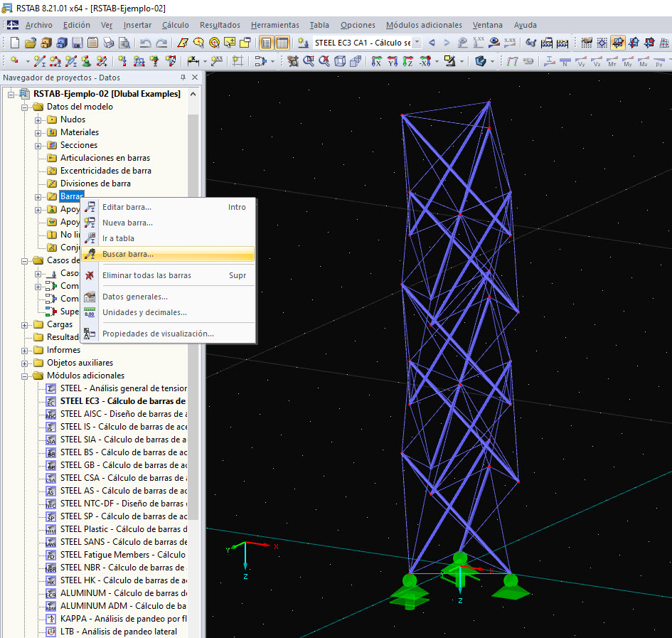Toggle the table display button
672x638 pixels.
click(282, 43)
